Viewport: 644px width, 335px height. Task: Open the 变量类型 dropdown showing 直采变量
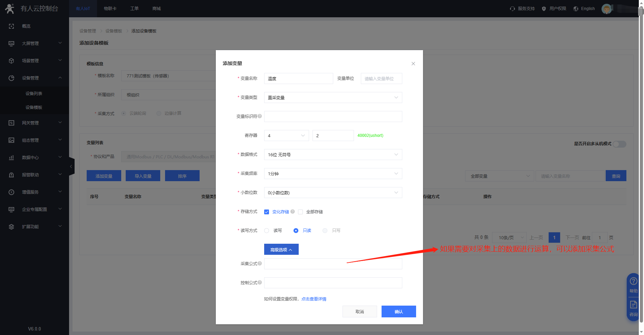pyautogui.click(x=333, y=97)
